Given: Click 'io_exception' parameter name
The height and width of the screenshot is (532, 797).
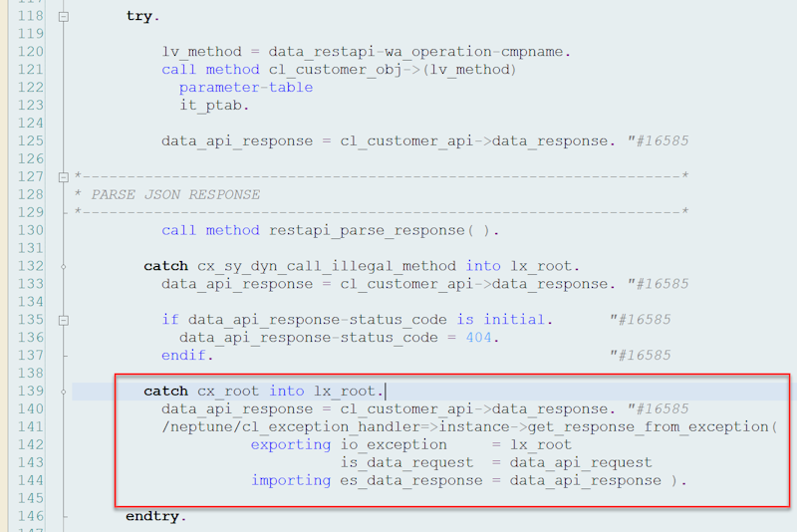Looking at the screenshot, I should coord(394,444).
